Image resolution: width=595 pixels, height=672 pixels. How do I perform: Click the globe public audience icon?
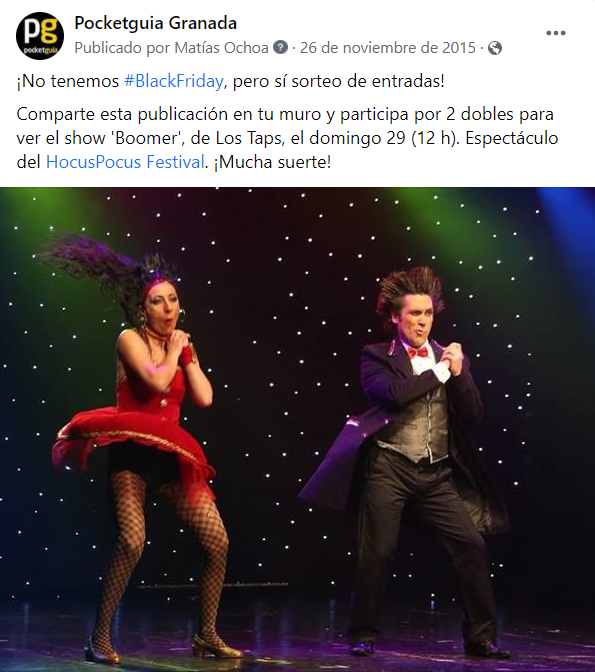pyautogui.click(x=495, y=48)
